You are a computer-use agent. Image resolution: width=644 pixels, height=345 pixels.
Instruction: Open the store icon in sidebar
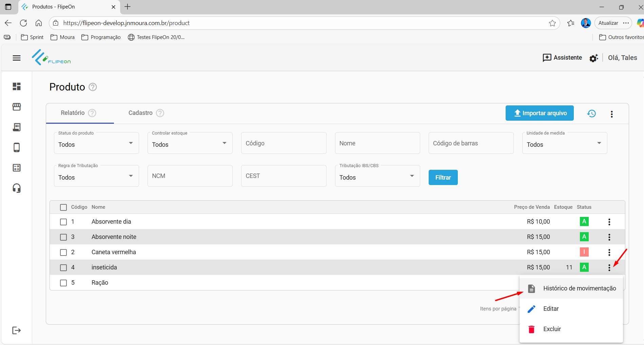click(x=17, y=107)
